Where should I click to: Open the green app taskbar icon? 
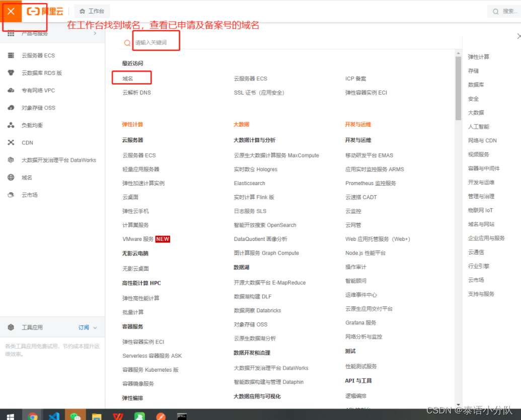(x=139, y=416)
